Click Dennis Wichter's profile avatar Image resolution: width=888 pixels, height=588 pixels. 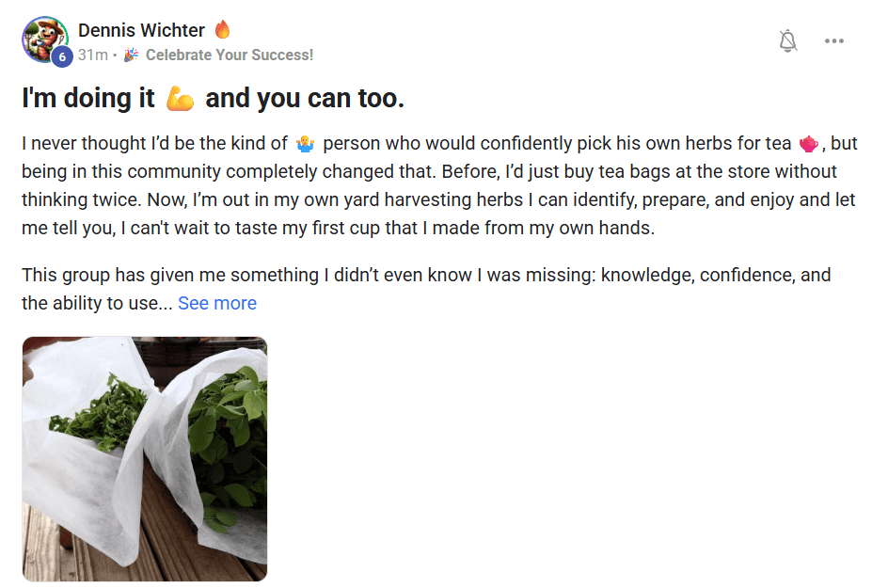[45, 40]
